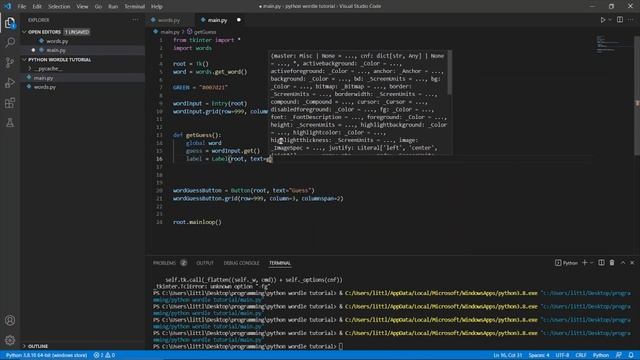This screenshot has height=360, width=640.
Task: Open the new terminal launch profile dropdown
Action: tap(591, 263)
